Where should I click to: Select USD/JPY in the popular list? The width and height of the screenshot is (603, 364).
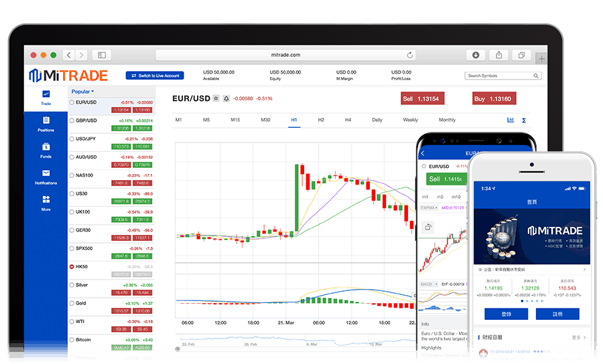pyautogui.click(x=111, y=143)
